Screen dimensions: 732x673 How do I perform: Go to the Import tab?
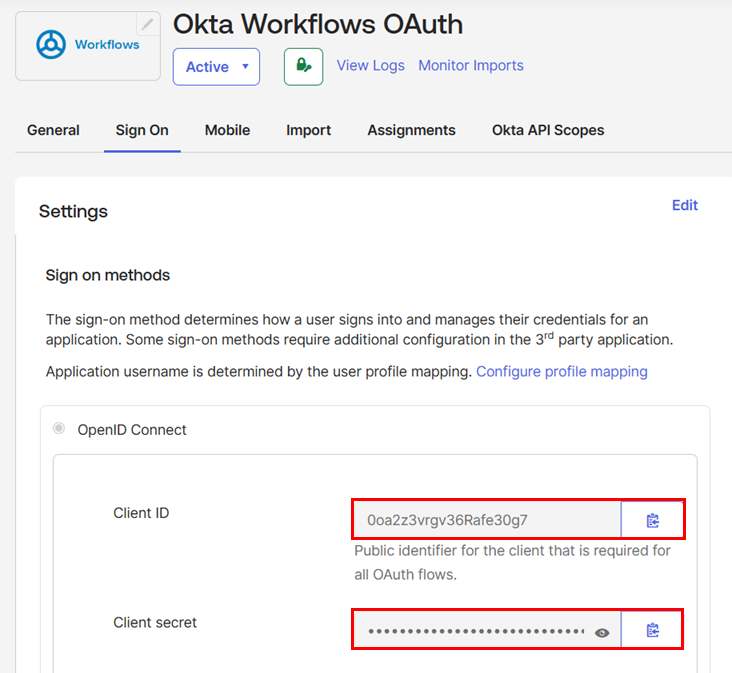tap(308, 130)
